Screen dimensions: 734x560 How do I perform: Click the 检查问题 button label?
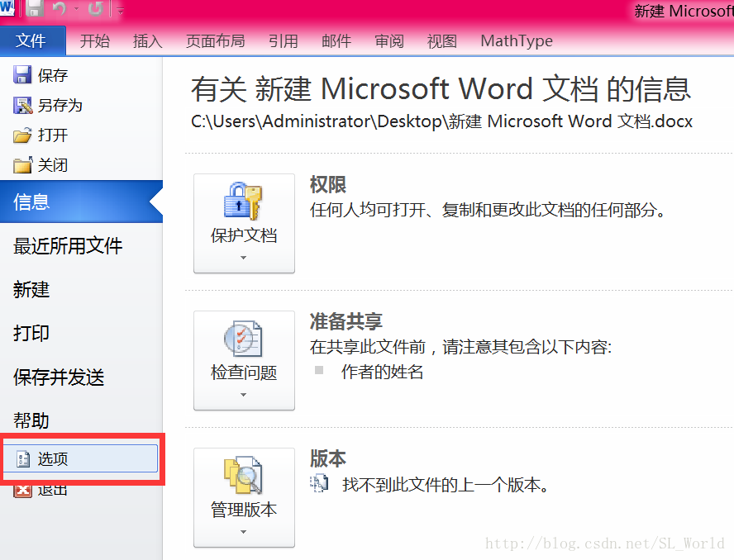pyautogui.click(x=244, y=373)
